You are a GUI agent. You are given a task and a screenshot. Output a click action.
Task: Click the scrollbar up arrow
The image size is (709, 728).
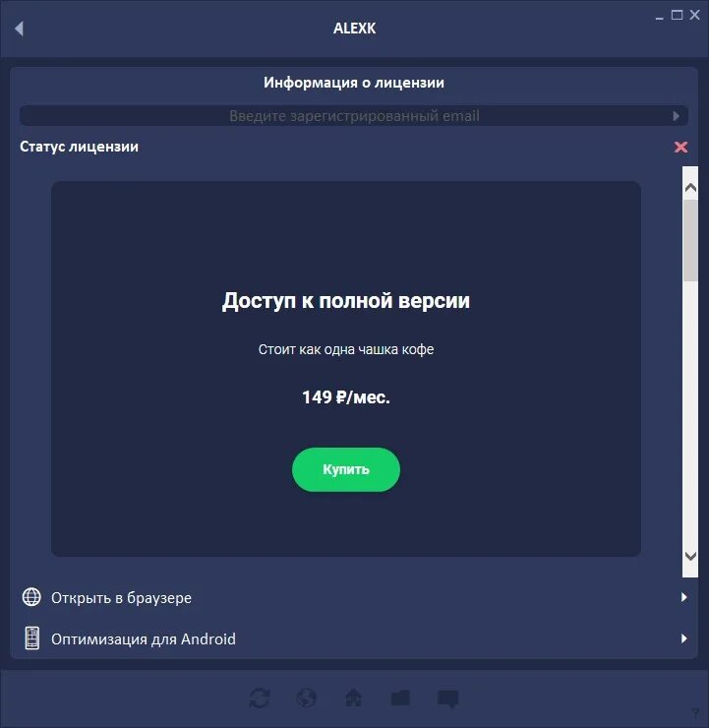[x=690, y=188]
